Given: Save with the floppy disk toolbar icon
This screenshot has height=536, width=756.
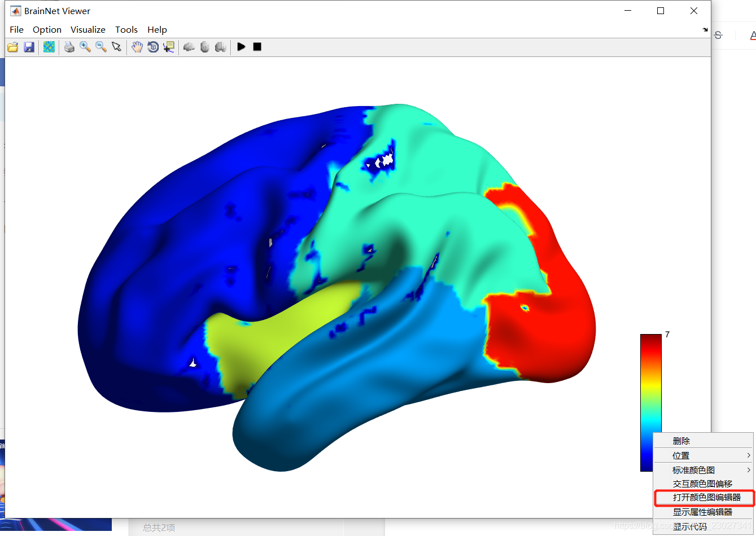Looking at the screenshot, I should (29, 47).
